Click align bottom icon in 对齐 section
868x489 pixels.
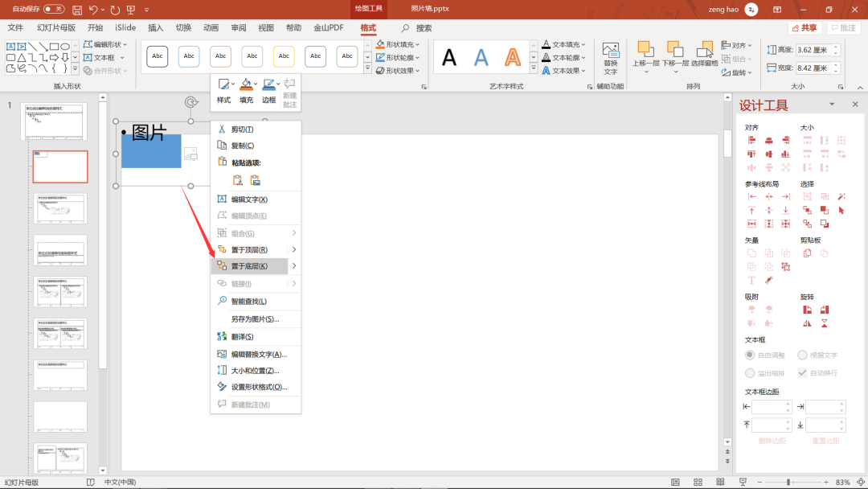point(785,154)
